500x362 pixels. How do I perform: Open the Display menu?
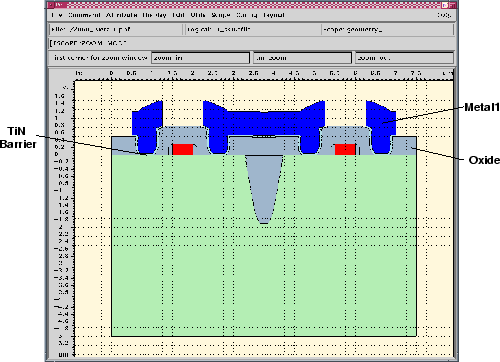coord(154,15)
